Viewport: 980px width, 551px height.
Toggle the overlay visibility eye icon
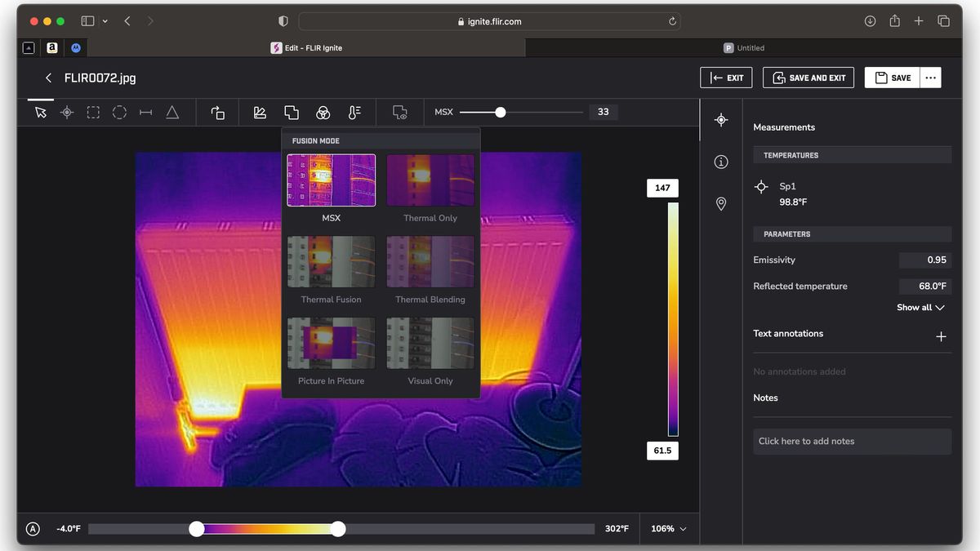click(399, 112)
